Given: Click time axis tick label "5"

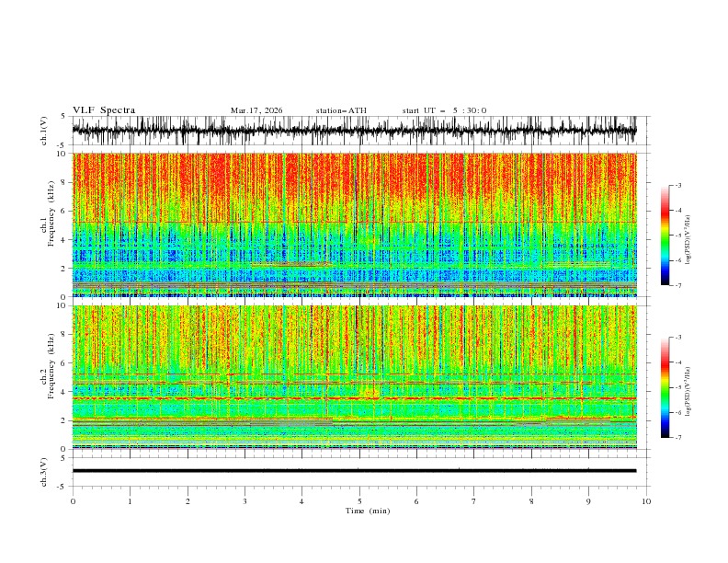Looking at the screenshot, I should coord(359,501).
